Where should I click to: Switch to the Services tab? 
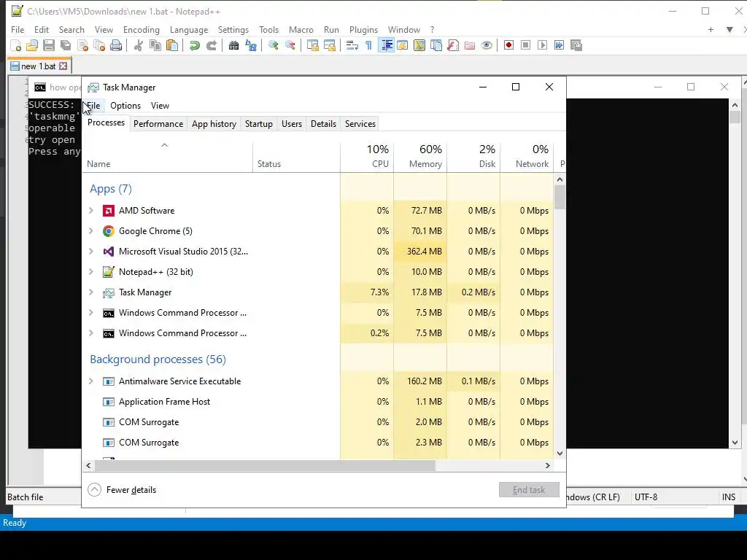360,124
